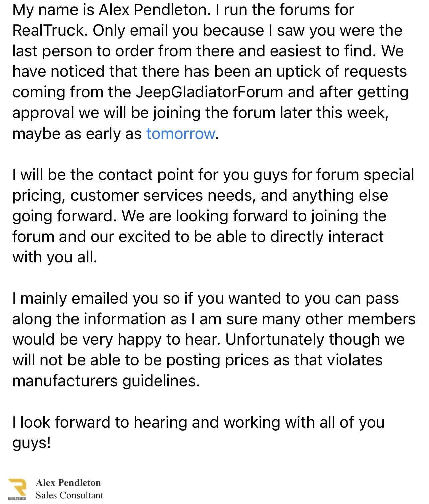Click the Sales Consultant title text
The width and height of the screenshot is (429, 504).
[x=69, y=495]
